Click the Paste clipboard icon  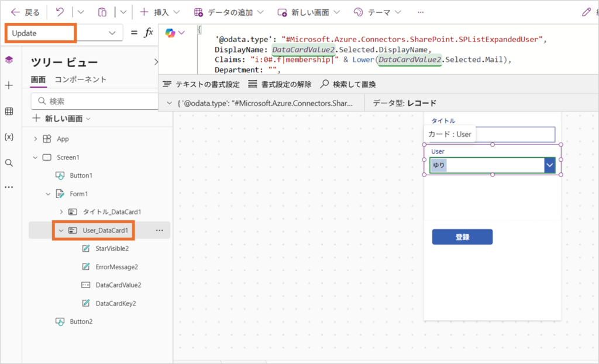click(102, 12)
